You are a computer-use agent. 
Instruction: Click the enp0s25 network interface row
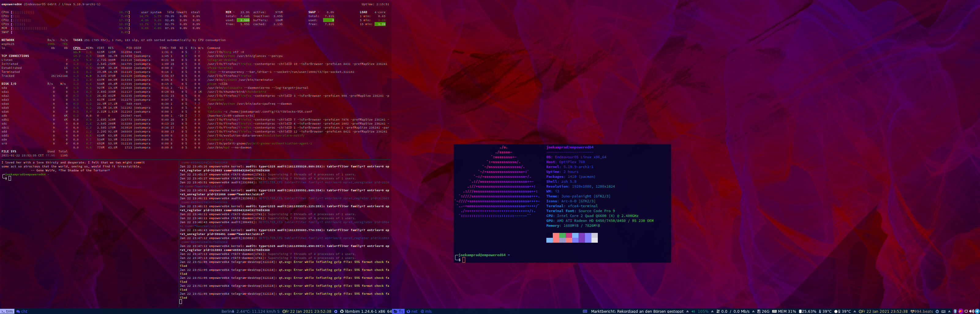35,44
